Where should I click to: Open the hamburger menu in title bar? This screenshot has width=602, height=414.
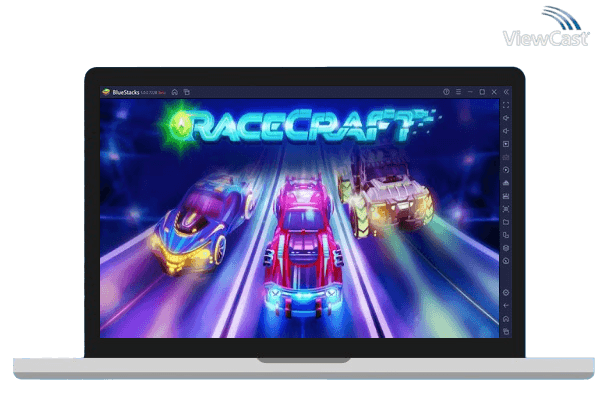click(x=458, y=92)
